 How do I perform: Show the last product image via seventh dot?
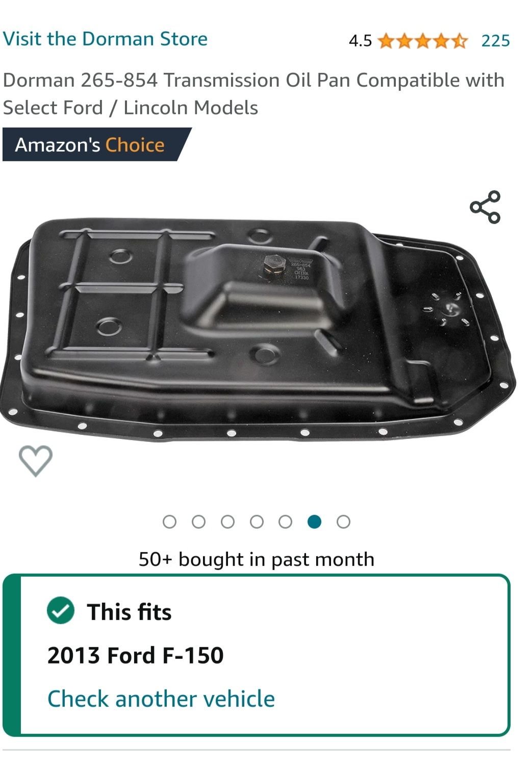coord(344,522)
